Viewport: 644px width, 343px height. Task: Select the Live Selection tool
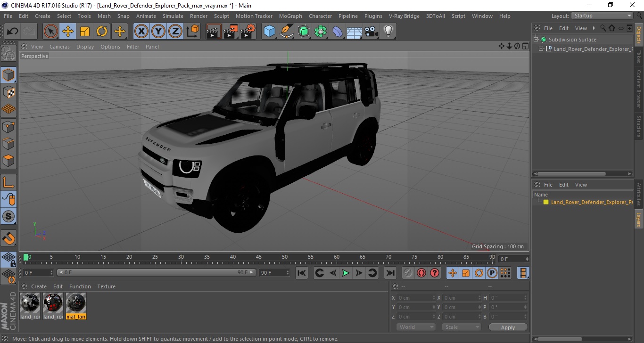pyautogui.click(x=51, y=32)
